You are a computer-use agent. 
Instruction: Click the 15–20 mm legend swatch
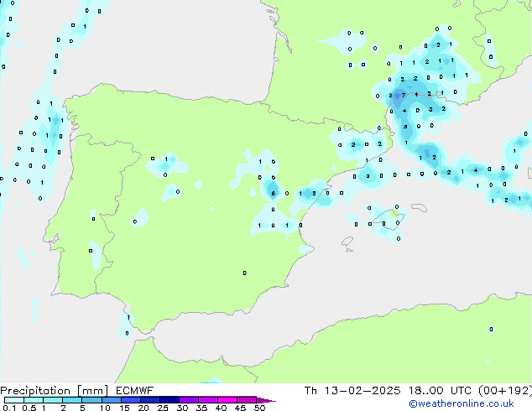pyautogui.click(x=131, y=400)
